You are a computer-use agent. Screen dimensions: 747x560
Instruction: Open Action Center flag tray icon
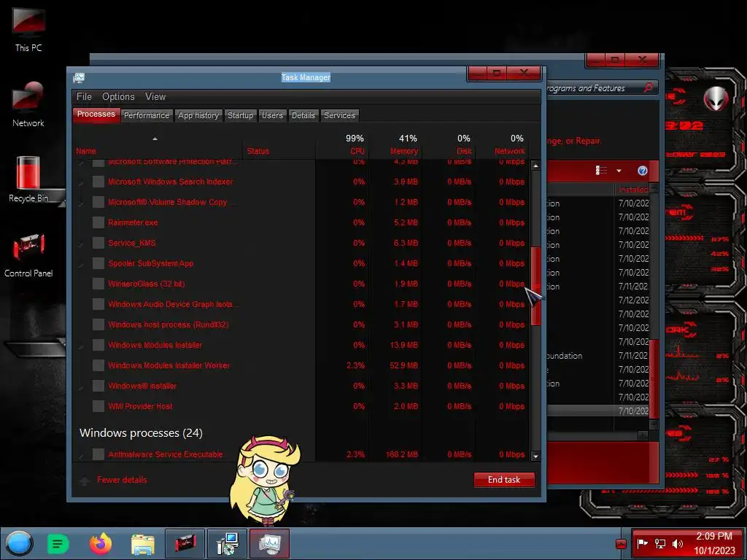pos(643,544)
